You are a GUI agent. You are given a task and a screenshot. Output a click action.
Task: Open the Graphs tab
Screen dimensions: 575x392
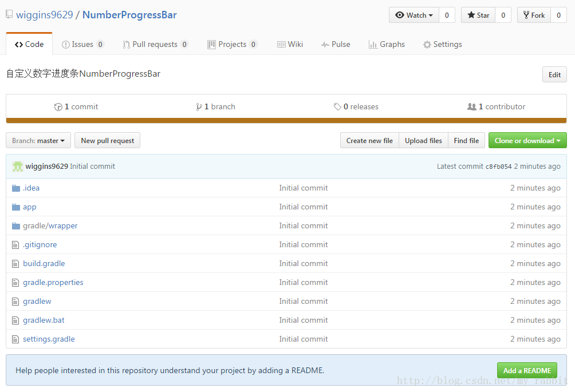click(x=387, y=44)
